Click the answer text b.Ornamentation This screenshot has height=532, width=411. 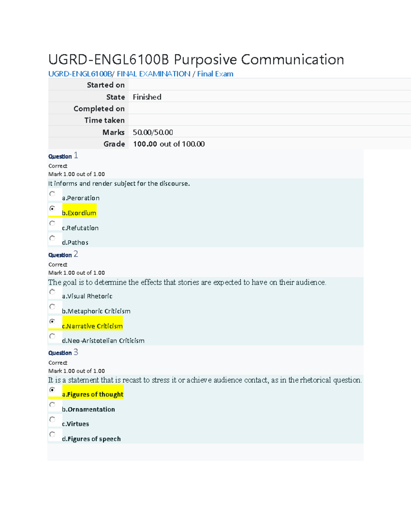pos(88,409)
